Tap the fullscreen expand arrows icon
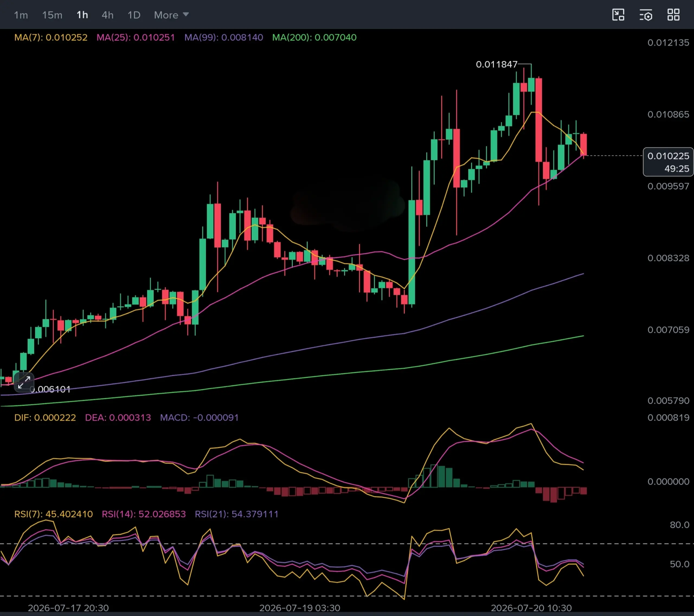694x616 pixels. click(24, 382)
